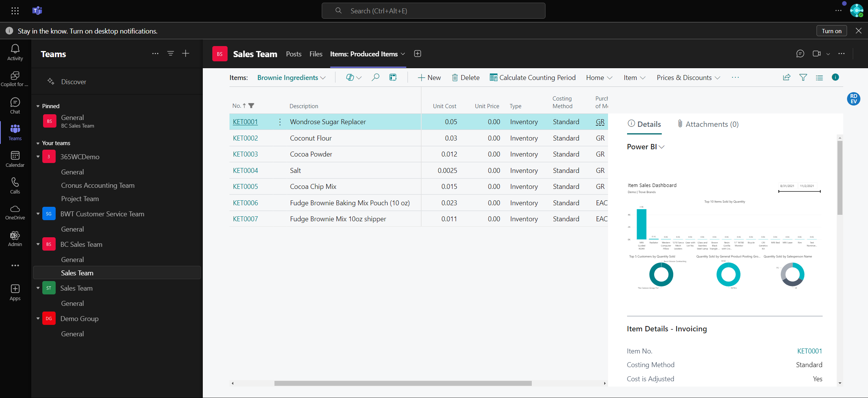Screen dimensions: 868x398
Task: Click Turn on notifications button
Action: tap(831, 31)
